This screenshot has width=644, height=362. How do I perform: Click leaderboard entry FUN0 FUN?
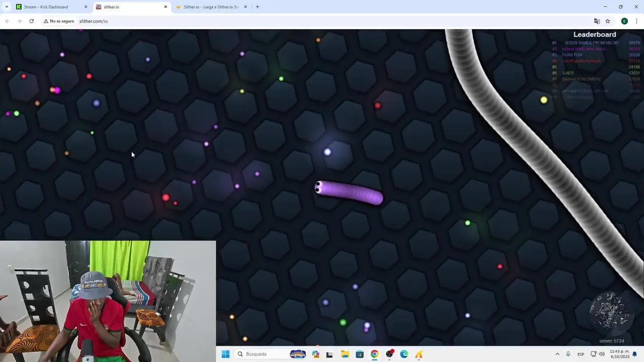tap(572, 55)
